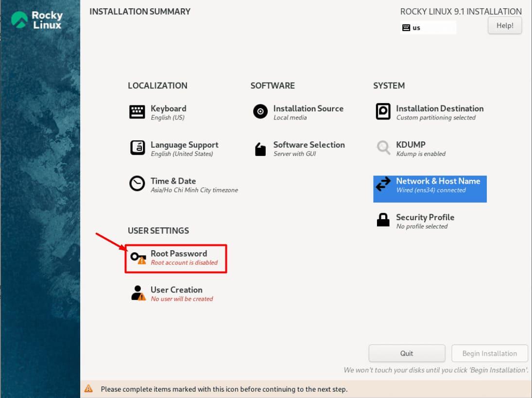Image resolution: width=532 pixels, height=398 pixels.
Task: Click the Begin Installation button
Action: tap(489, 353)
